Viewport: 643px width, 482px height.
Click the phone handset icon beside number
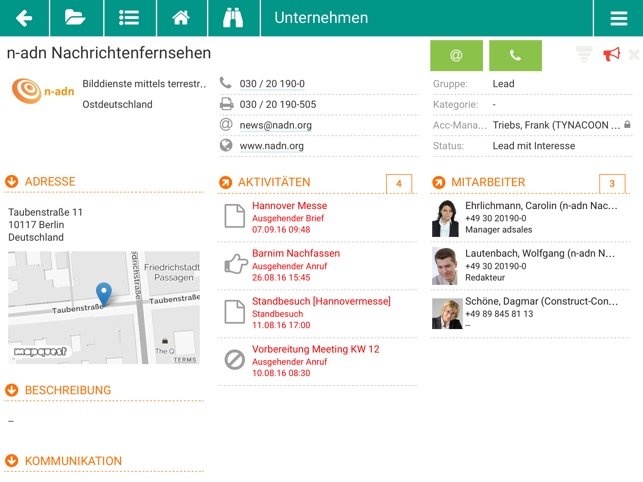pyautogui.click(x=226, y=83)
